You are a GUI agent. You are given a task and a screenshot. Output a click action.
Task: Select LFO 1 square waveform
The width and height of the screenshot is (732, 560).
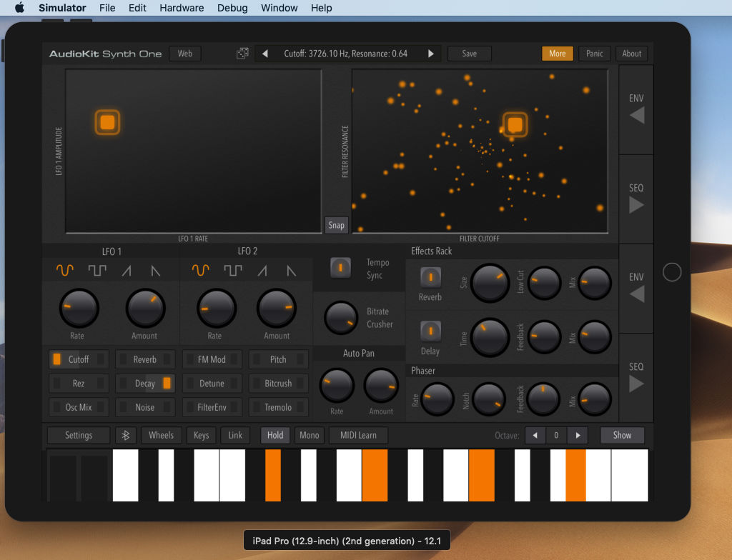[97, 270]
